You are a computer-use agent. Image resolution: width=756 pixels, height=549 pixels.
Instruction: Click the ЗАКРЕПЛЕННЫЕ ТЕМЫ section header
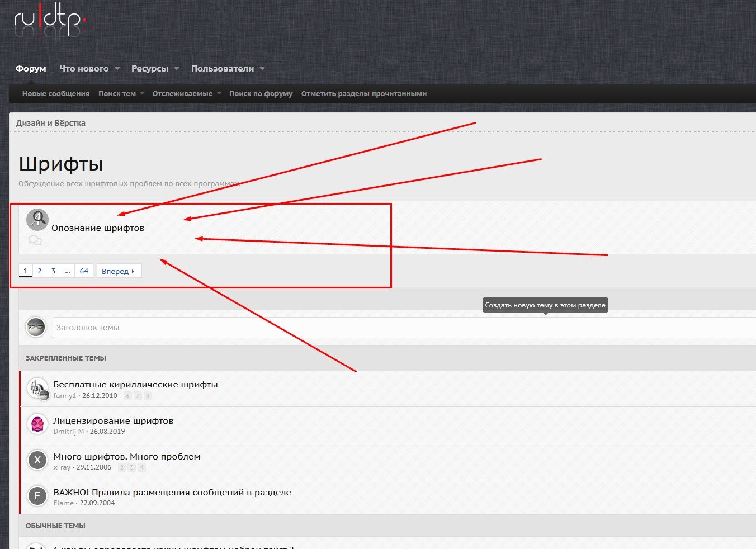(66, 358)
